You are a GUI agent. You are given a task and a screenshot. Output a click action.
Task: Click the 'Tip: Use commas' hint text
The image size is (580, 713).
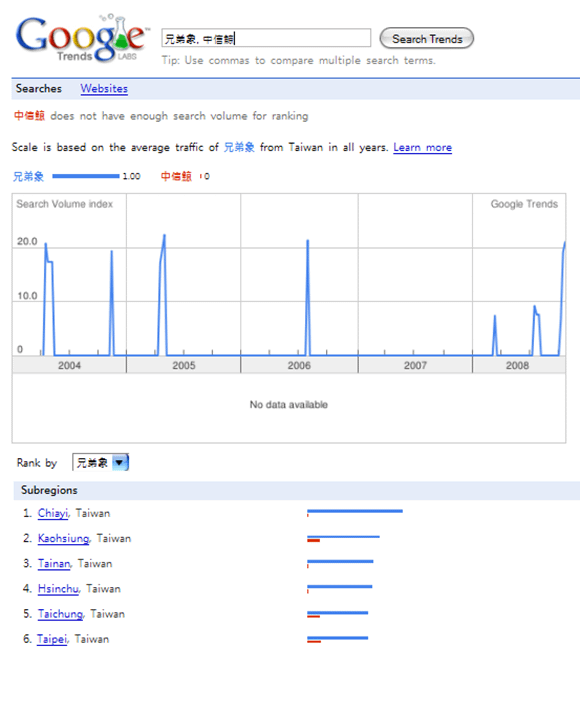[299, 60]
